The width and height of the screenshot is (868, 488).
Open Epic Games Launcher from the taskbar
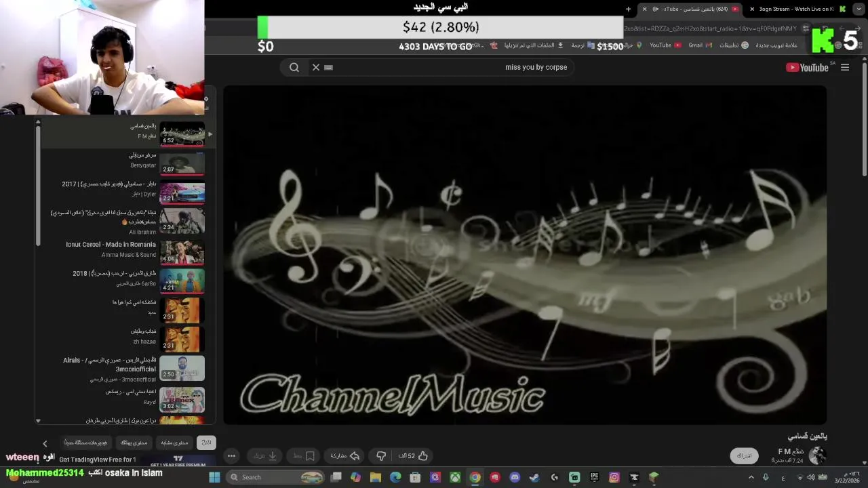pyautogui.click(x=594, y=477)
